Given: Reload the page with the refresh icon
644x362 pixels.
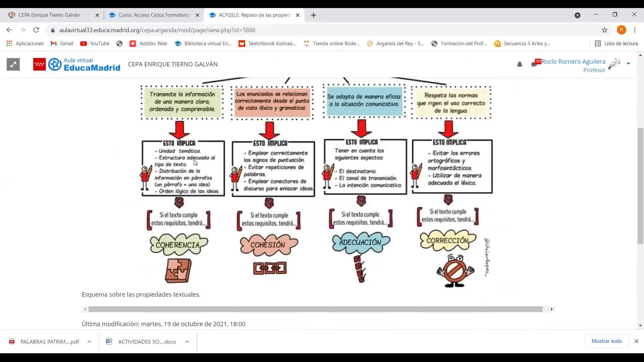Looking at the screenshot, I should pos(36,30).
